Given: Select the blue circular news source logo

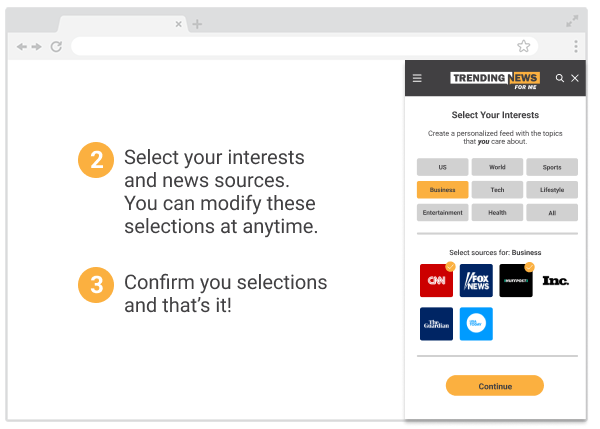Looking at the screenshot, I should pyautogui.click(x=476, y=324).
